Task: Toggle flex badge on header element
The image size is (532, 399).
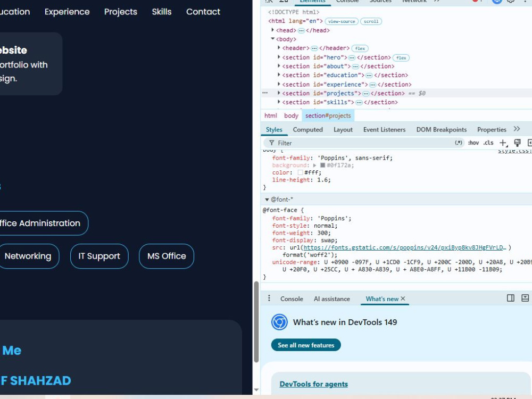Action: coord(360,48)
